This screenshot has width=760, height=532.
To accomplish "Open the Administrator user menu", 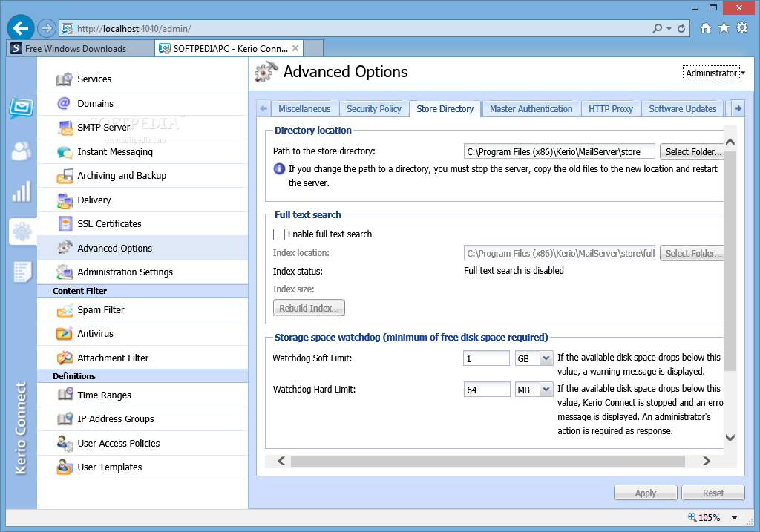I will (715, 73).
